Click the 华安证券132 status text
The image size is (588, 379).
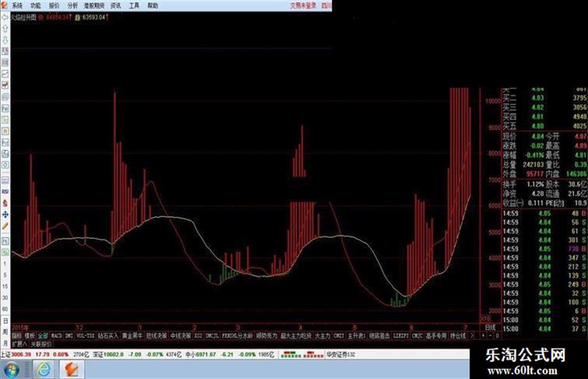340,354
